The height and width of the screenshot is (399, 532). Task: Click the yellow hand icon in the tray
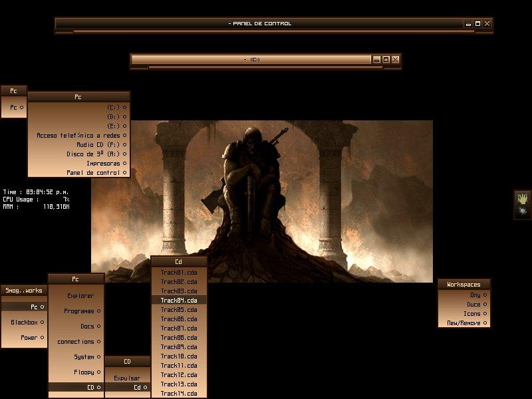pos(523,198)
